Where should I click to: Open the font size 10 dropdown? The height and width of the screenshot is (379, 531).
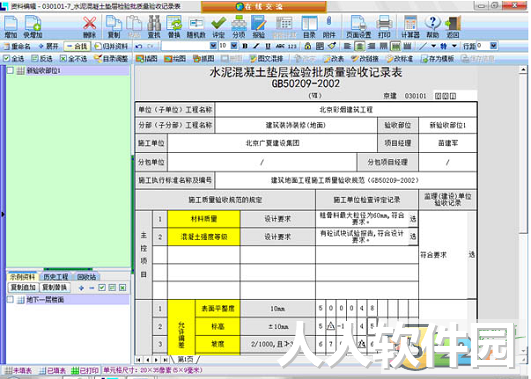234,46
